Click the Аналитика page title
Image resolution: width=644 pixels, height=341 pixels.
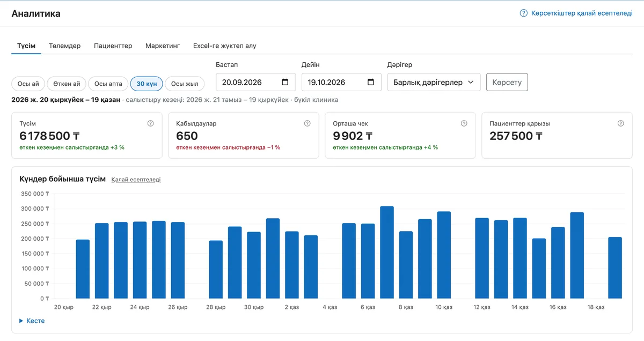[x=36, y=13]
